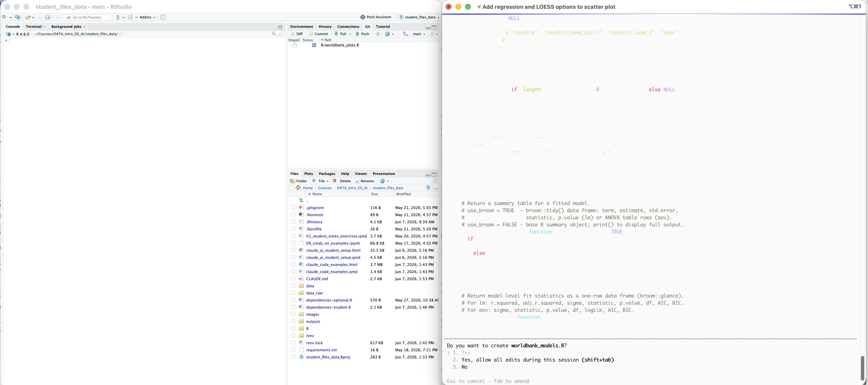Open the main branch dropdown
This screenshot has height=385, width=868.
pyautogui.click(x=419, y=34)
